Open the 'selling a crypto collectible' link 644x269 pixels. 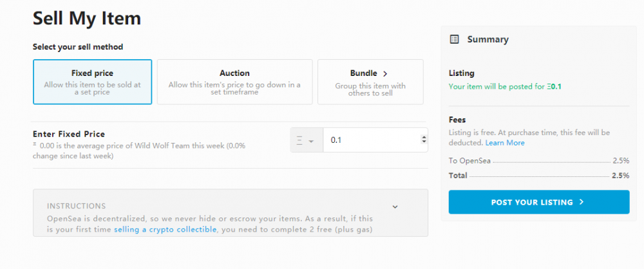[165, 229]
